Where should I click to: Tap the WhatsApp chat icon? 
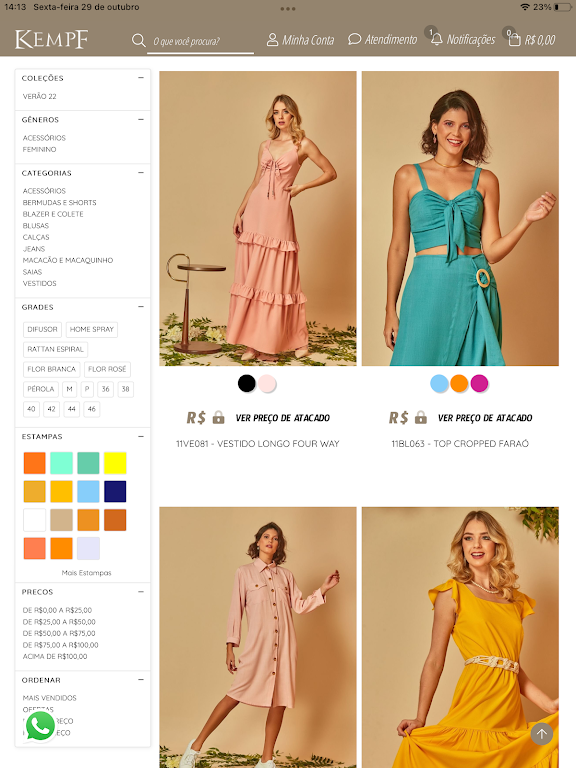click(40, 725)
